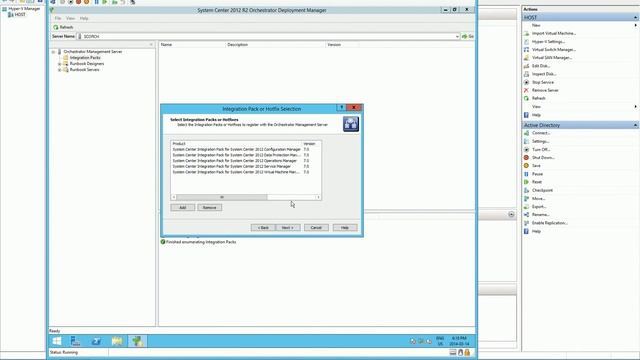Viewport: 640px width, 360px height.
Task: Collapse the Active Directory actions section
Action: (x=635, y=125)
